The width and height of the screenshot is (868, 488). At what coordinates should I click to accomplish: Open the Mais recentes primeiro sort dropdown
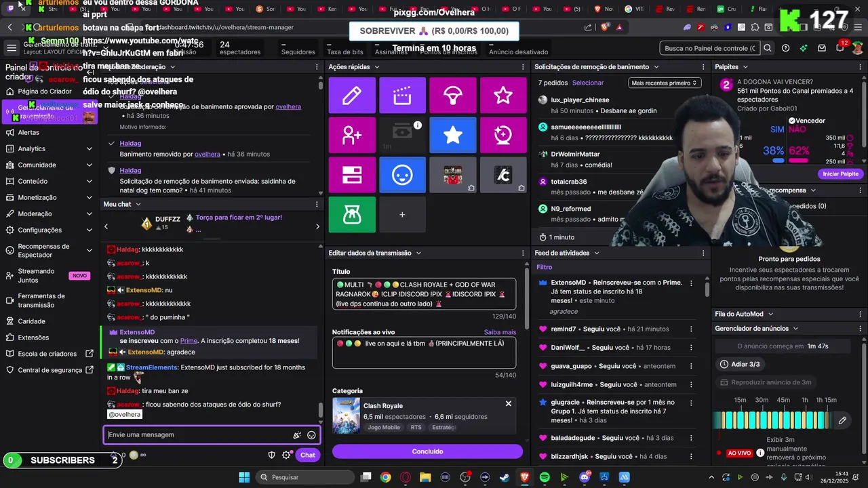pos(664,83)
